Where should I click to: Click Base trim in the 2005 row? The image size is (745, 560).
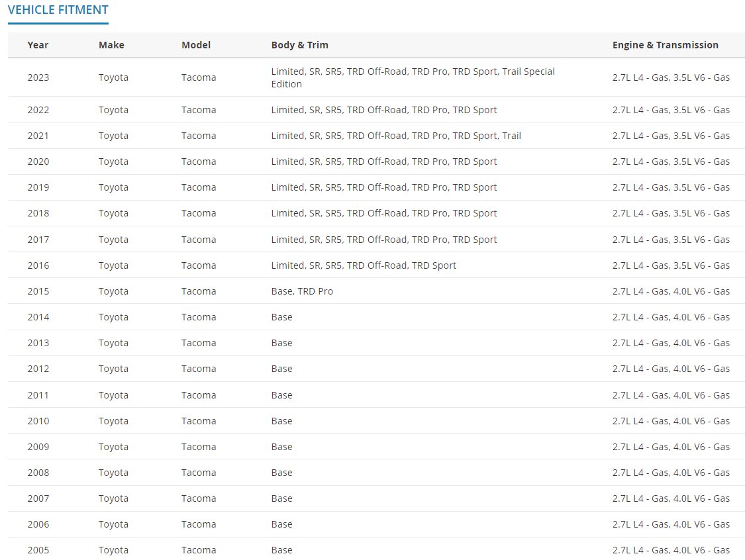[x=281, y=550]
